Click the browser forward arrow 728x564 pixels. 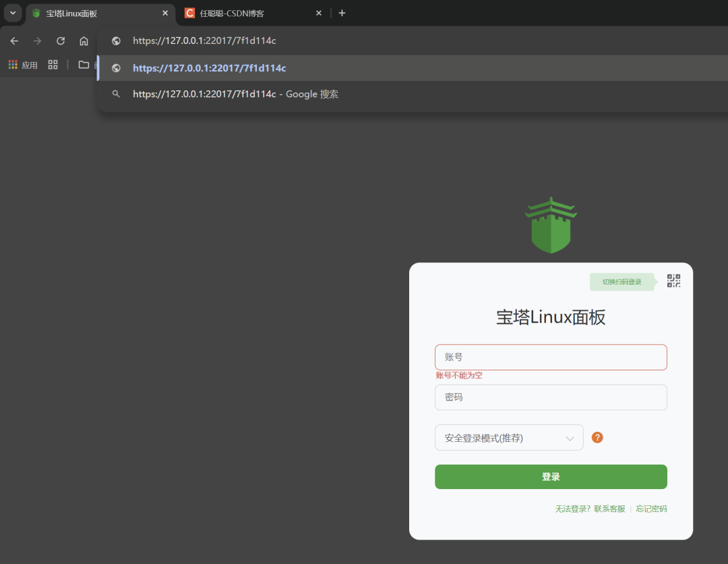[37, 41]
